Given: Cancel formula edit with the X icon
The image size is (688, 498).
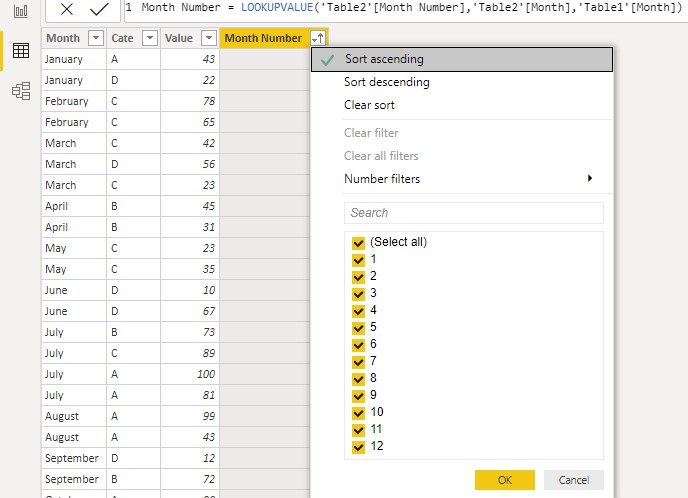Looking at the screenshot, I should click(x=67, y=9).
